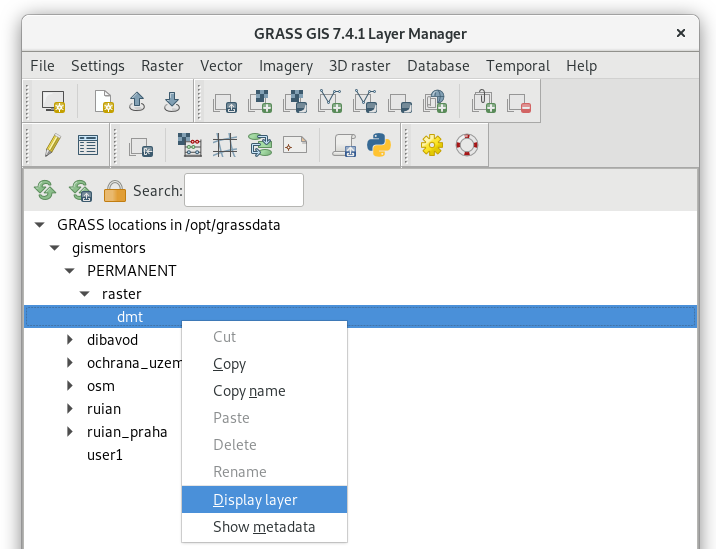716x549 pixels.
Task: Choose Display layer menu entry
Action: pos(264,500)
